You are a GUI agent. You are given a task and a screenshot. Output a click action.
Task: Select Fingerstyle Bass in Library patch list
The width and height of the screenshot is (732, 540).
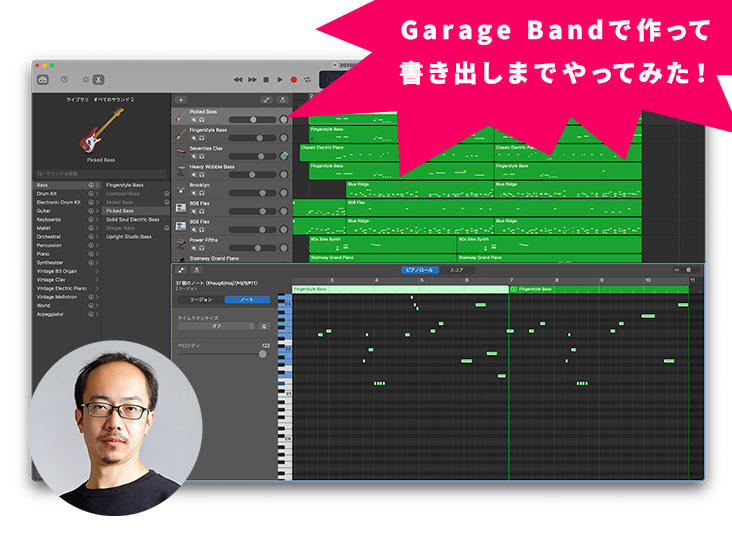(125, 185)
